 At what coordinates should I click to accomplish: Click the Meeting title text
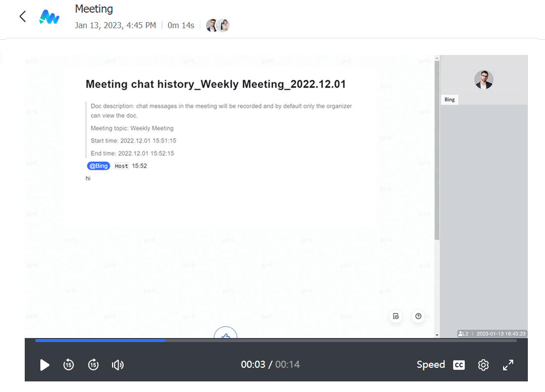(x=94, y=9)
